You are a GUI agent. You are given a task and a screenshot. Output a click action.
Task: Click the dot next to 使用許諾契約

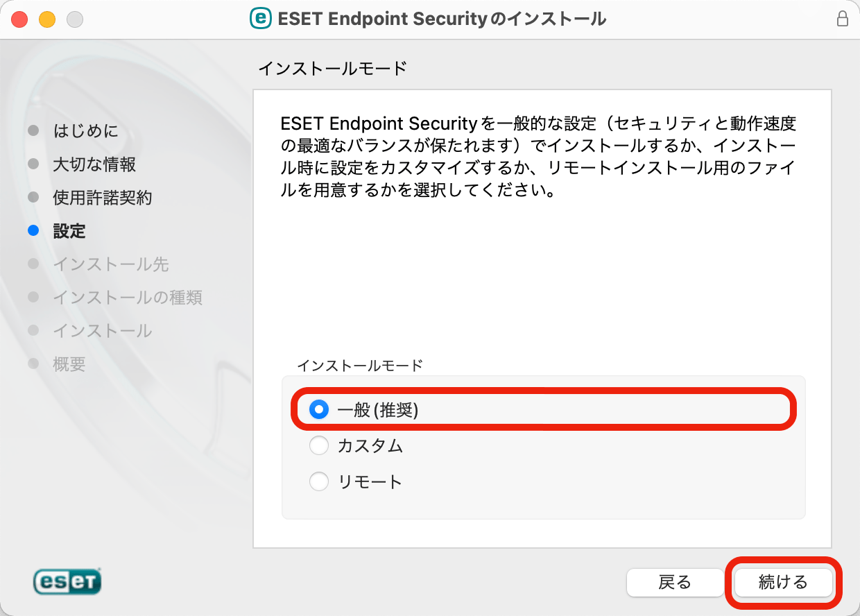(33, 197)
